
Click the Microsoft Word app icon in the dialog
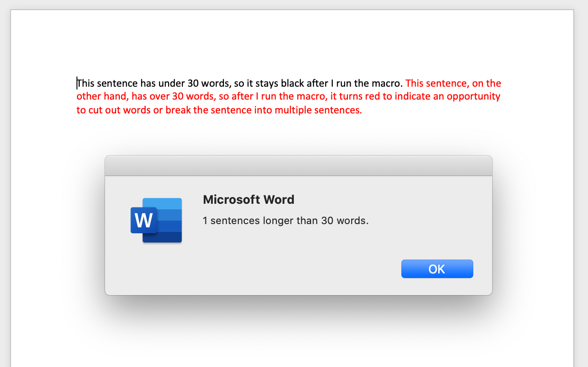point(156,220)
